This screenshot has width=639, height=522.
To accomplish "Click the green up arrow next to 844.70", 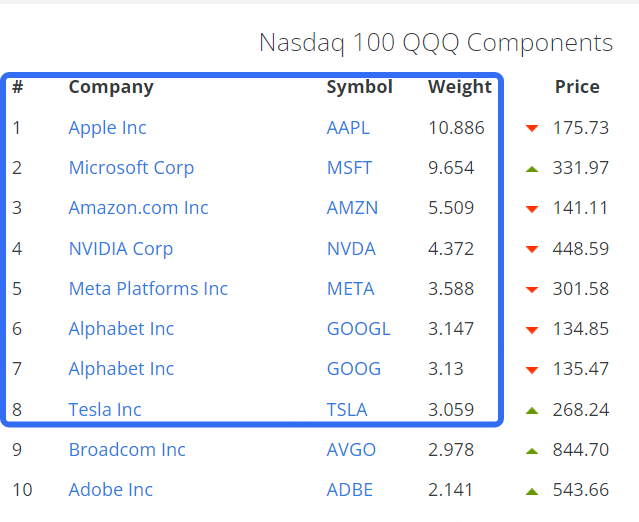I will click(x=532, y=450).
